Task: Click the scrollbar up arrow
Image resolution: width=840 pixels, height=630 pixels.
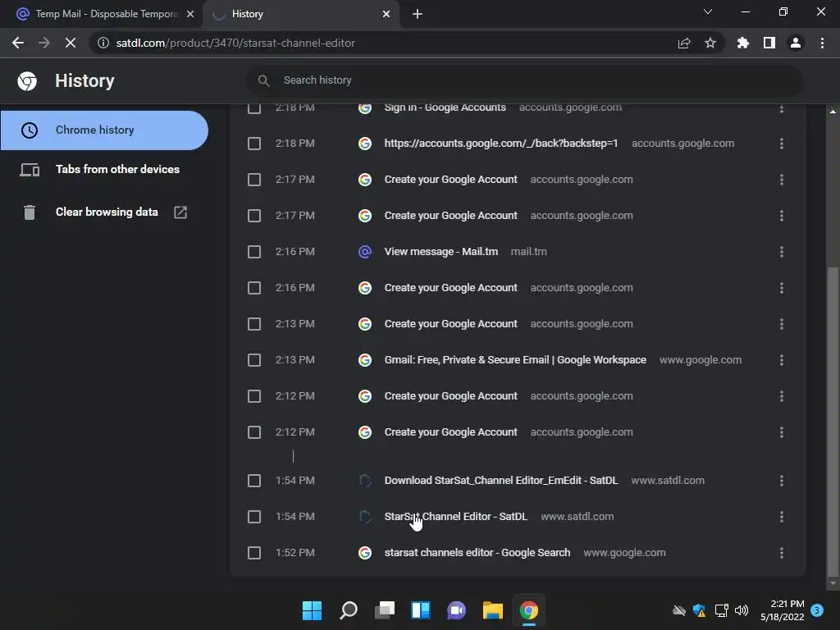Action: click(833, 112)
